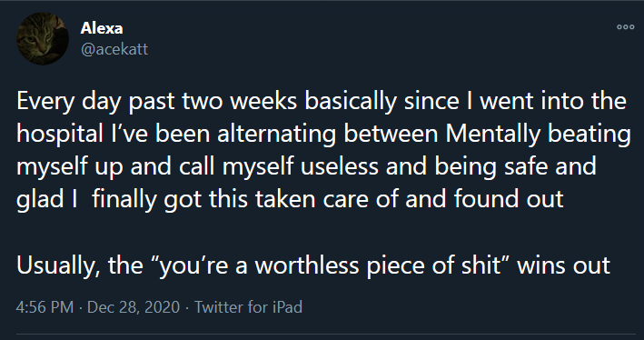Open the Twitter for iPad source link
This screenshot has height=340, width=644.
248,307
